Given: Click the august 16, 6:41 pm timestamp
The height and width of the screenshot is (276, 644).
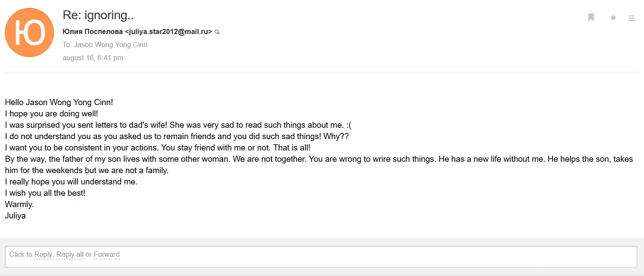Looking at the screenshot, I should coord(93,58).
